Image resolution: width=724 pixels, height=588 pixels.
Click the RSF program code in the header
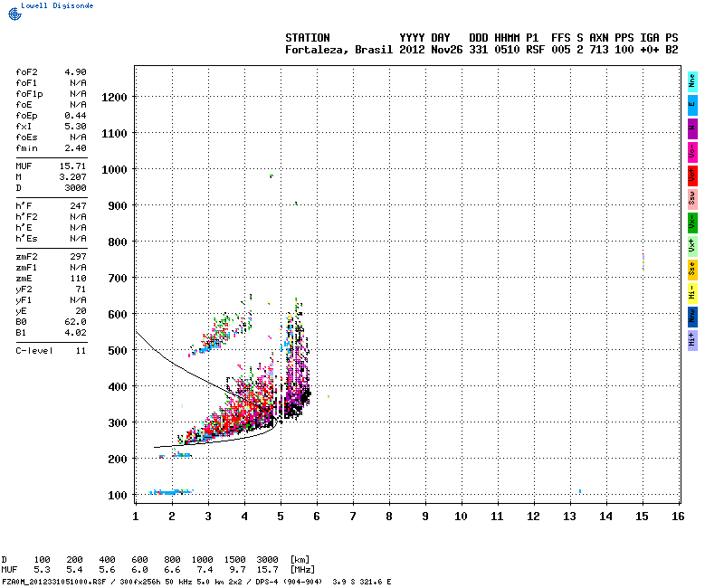pyautogui.click(x=535, y=50)
